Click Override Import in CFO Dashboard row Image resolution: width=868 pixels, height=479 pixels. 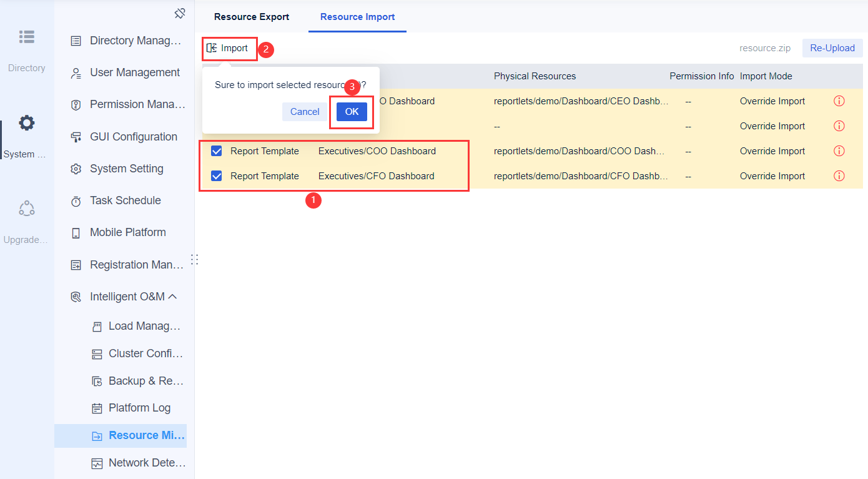[x=772, y=176]
